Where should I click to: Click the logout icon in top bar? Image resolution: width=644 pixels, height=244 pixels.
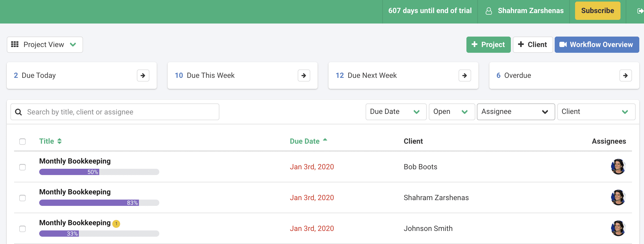(x=640, y=11)
